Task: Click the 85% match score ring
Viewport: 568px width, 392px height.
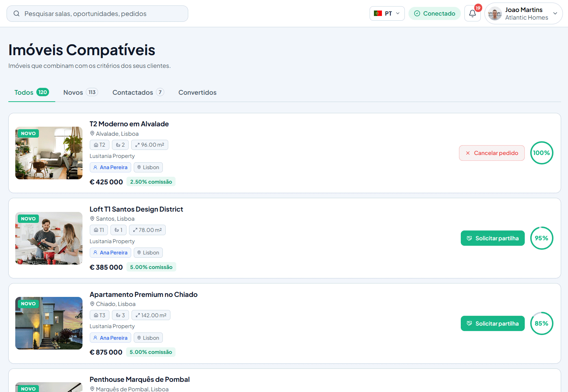Action: (x=541, y=323)
